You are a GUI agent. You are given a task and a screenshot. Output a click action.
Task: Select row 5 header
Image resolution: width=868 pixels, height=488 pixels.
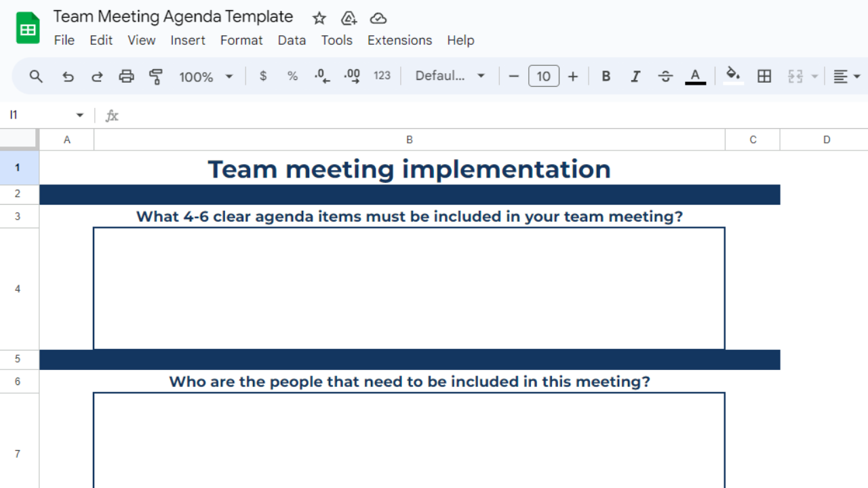click(x=19, y=359)
